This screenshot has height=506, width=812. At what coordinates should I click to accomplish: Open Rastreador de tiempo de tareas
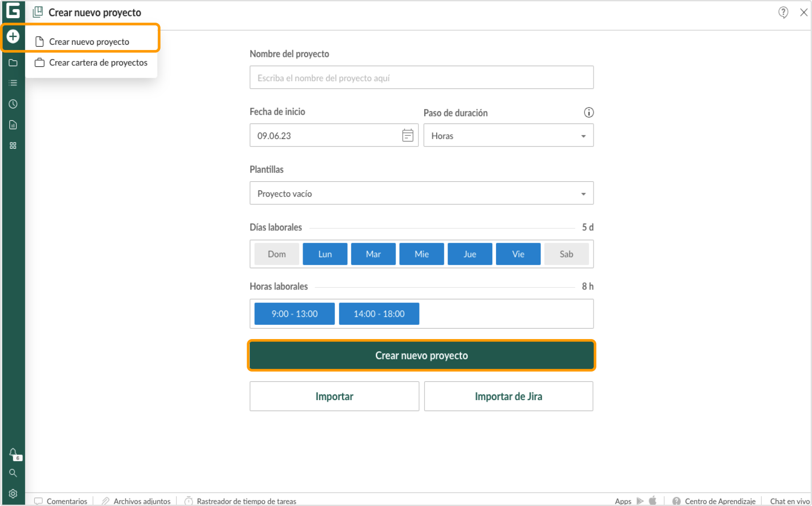(241, 501)
